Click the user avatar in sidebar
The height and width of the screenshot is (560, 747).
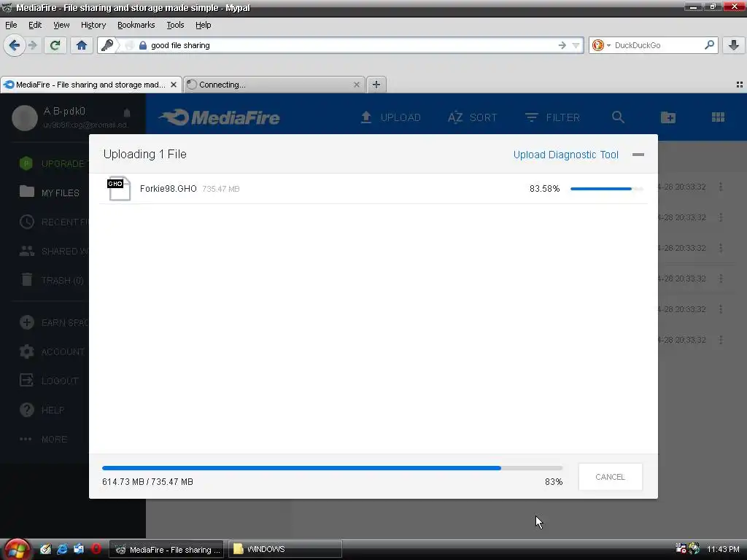25,117
